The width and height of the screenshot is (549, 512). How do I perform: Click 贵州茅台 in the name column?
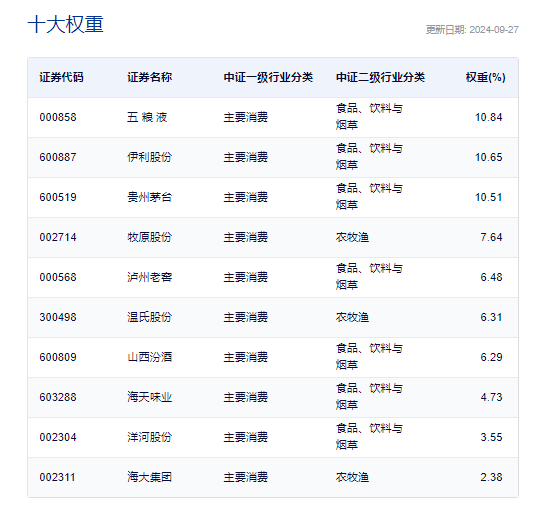point(150,197)
